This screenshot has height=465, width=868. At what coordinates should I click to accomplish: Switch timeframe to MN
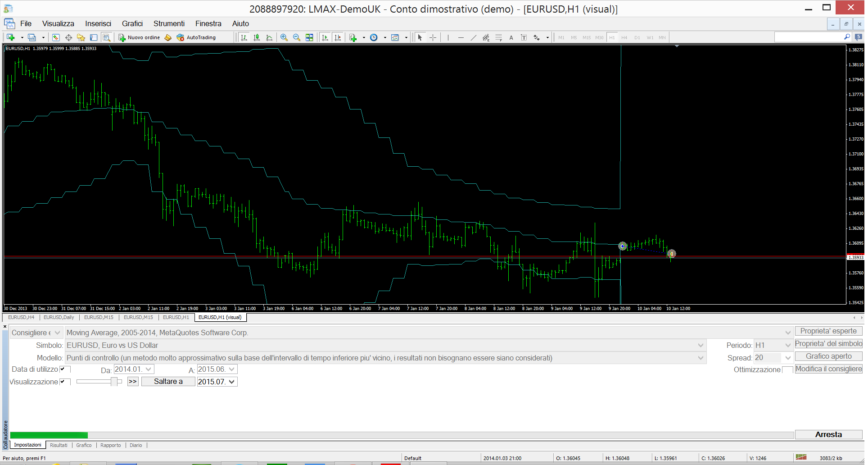[x=662, y=37]
